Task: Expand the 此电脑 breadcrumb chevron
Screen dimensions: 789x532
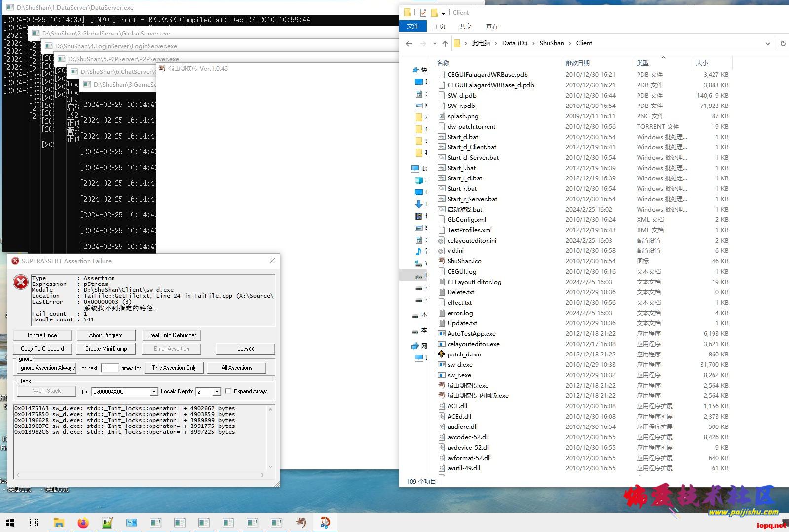Action: (x=496, y=43)
